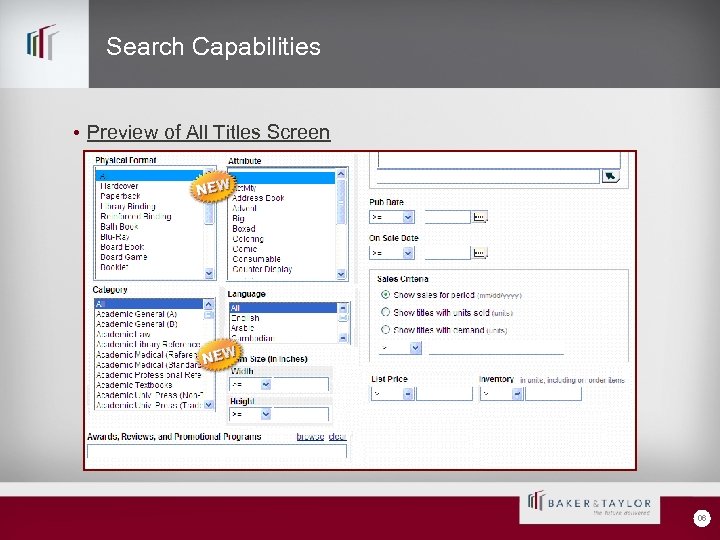The width and height of the screenshot is (720, 540).
Task: Click the Awards, Reviews, and Promotional Programs box
Action: (217, 451)
